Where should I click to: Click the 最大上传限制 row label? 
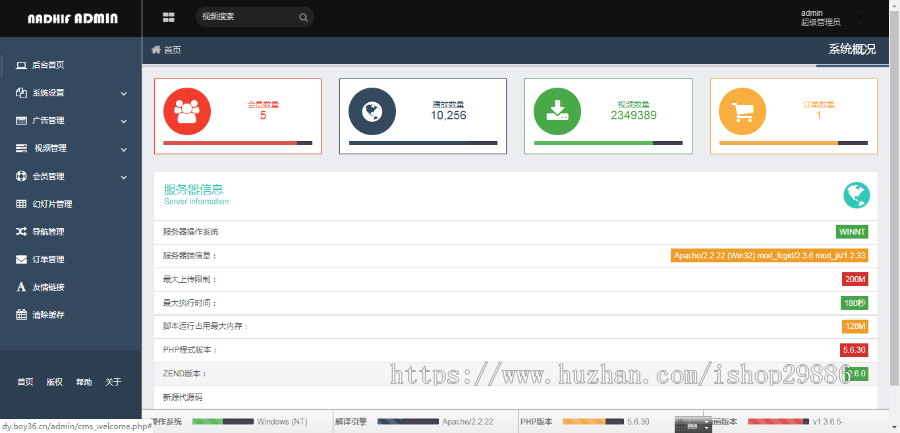(x=190, y=280)
